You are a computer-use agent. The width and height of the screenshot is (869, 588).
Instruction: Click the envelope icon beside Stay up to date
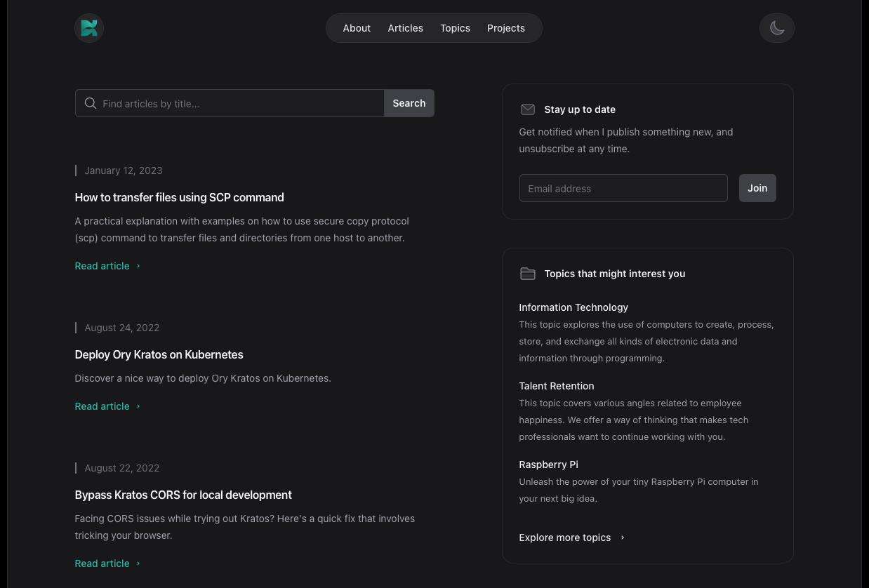coord(527,109)
